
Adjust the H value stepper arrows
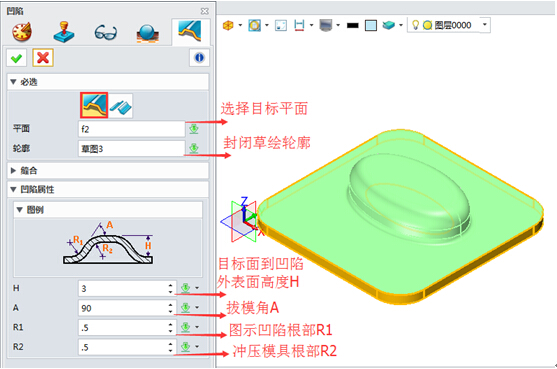pos(171,288)
